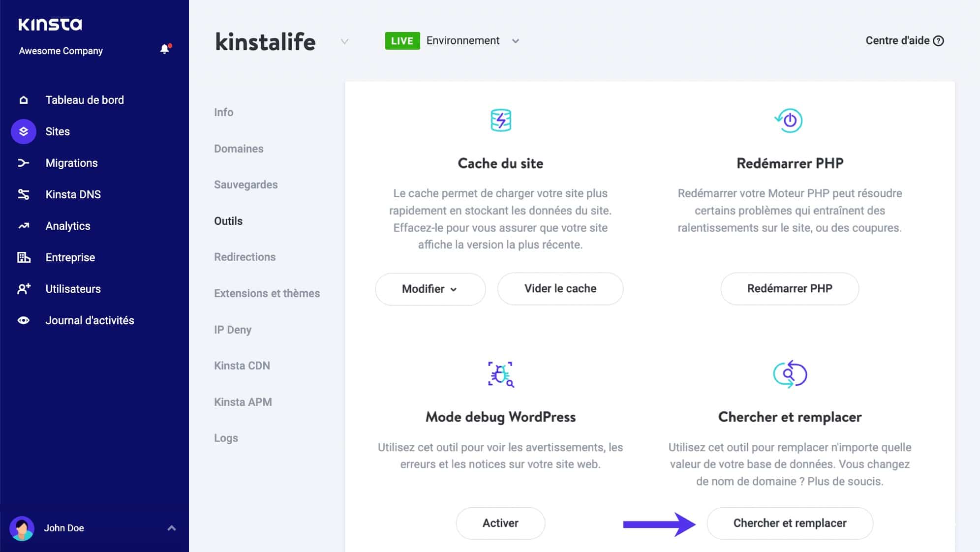Screen dimensions: 980x552
Task: Collapse the John Doe account panel
Action: click(x=172, y=528)
